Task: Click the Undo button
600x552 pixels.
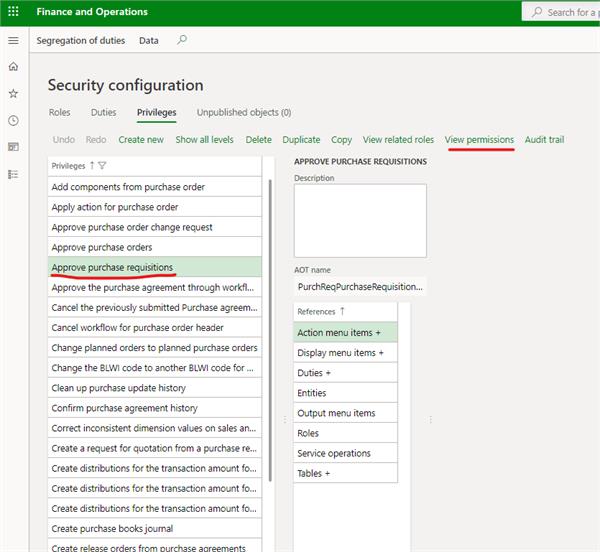Action: (x=64, y=140)
